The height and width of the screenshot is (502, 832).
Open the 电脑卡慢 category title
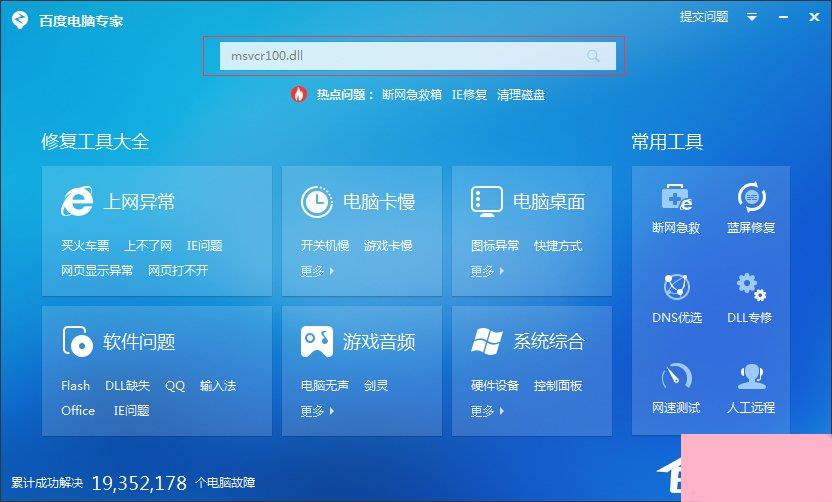click(x=379, y=202)
